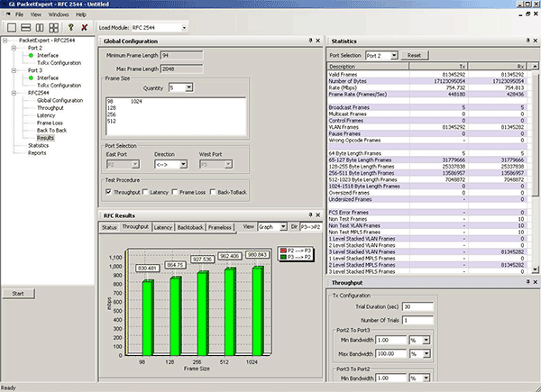This screenshot has width=541, height=392.
Task: Select Port 3 TxRx Configuration tree item
Action: coord(59,85)
